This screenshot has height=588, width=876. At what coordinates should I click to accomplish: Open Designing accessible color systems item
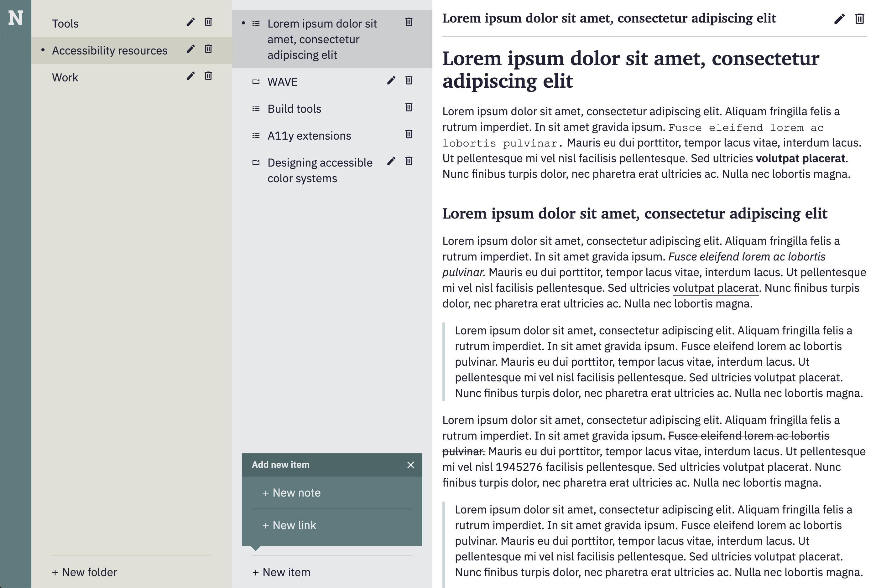[320, 171]
